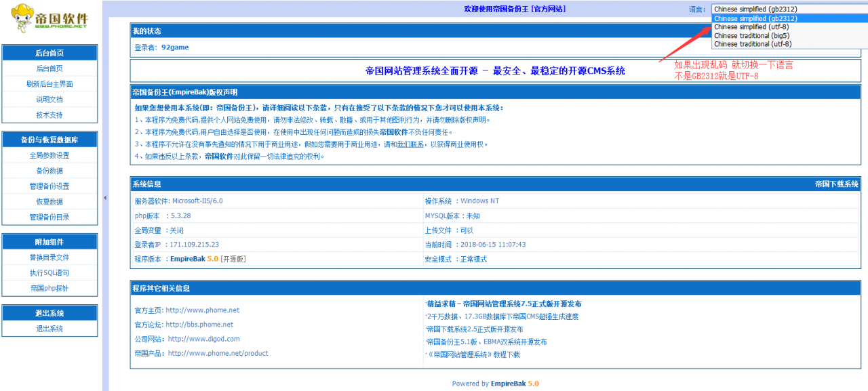Click the 我的状态 panel header

coord(496,31)
